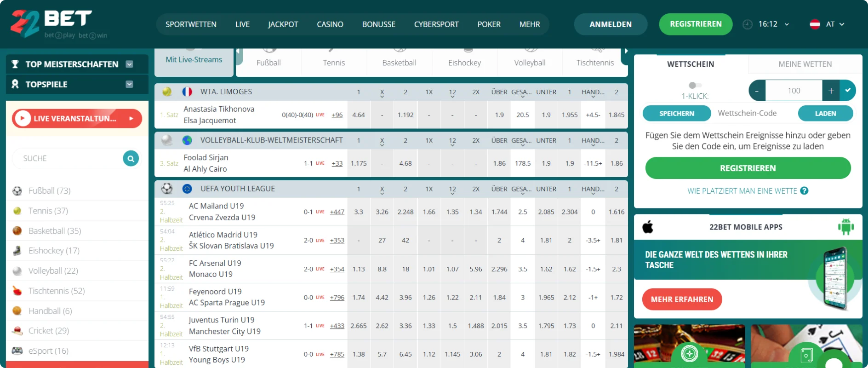868x368 pixels.
Task: Click the Wettschein-Code input field
Action: point(754,113)
